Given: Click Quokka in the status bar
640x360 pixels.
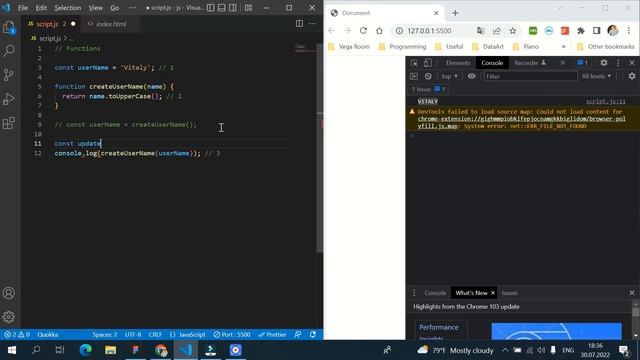Looking at the screenshot, I should (x=48, y=335).
